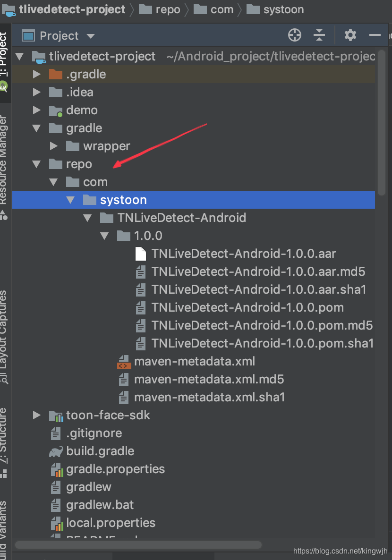
Task: Click the TNLiveDetect-Android-1.0.0.aar file icon
Action: [x=141, y=254]
